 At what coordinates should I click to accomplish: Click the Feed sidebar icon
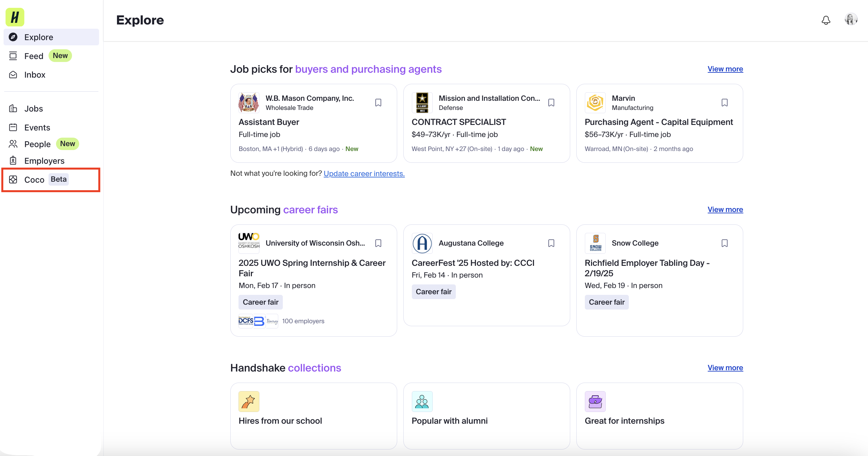tap(13, 56)
